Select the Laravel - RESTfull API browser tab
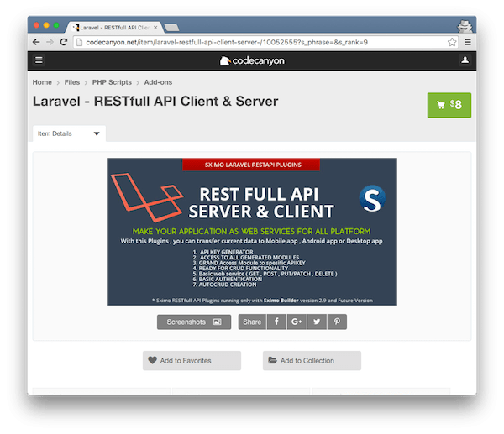 114,28
